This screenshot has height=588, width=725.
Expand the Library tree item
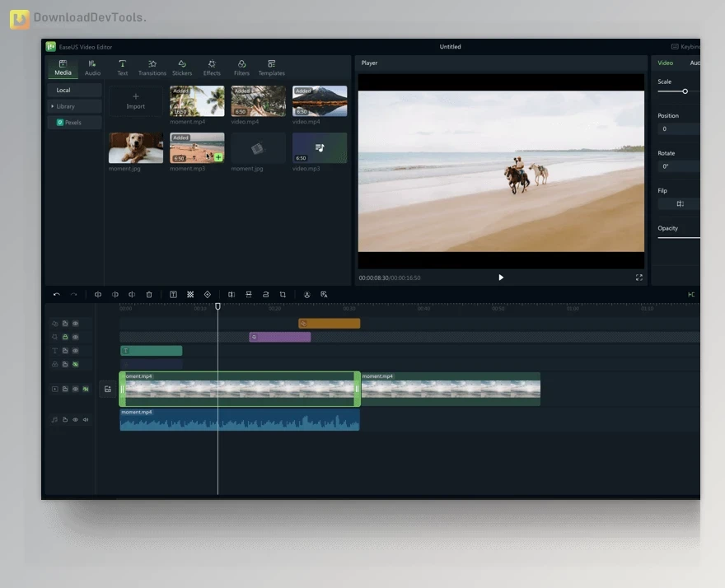53,106
